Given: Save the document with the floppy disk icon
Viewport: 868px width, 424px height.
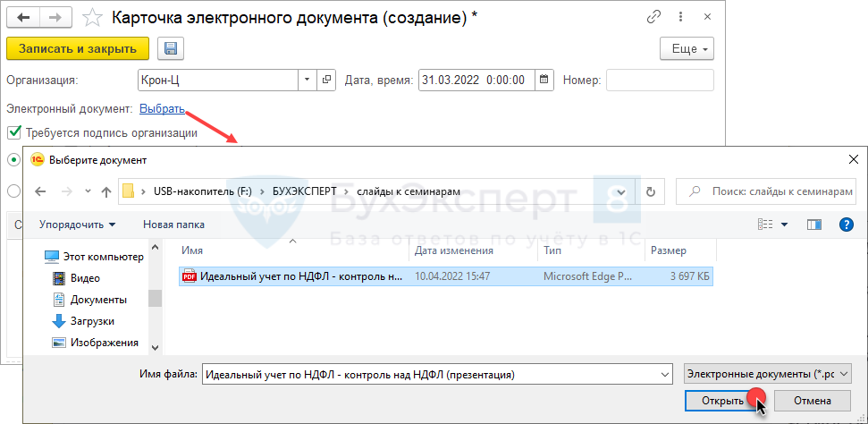Looking at the screenshot, I should (171, 49).
